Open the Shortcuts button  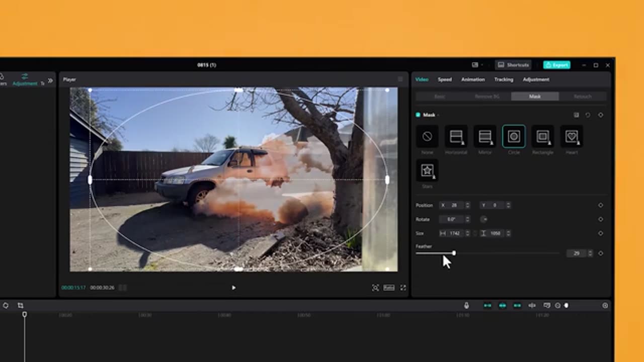point(514,65)
